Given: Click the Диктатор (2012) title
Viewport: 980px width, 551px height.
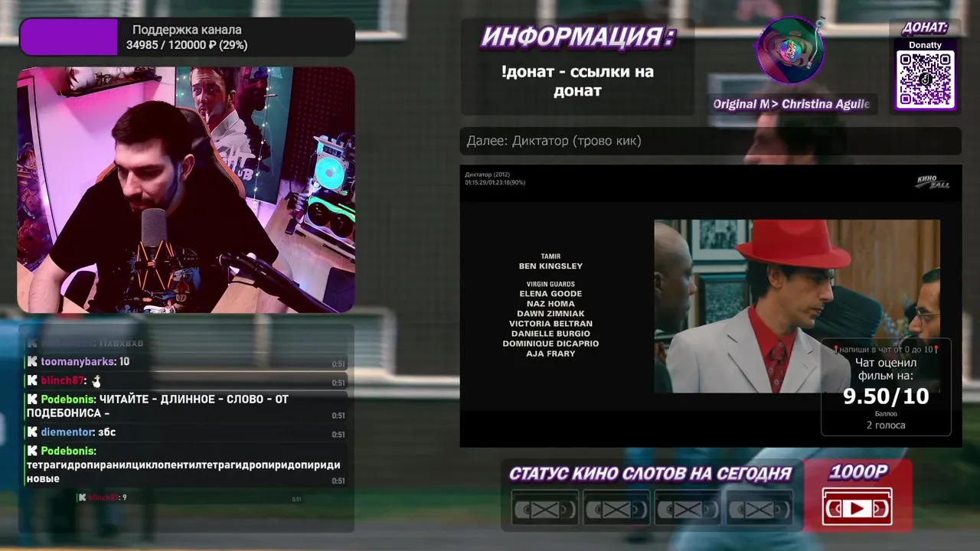Looking at the screenshot, I should pyautogui.click(x=487, y=174).
